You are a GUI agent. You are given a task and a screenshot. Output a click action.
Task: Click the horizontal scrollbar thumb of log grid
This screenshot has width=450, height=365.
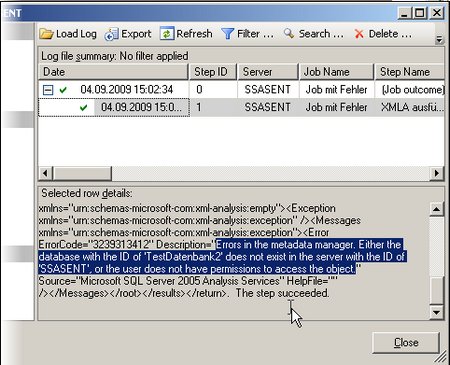pos(82,173)
